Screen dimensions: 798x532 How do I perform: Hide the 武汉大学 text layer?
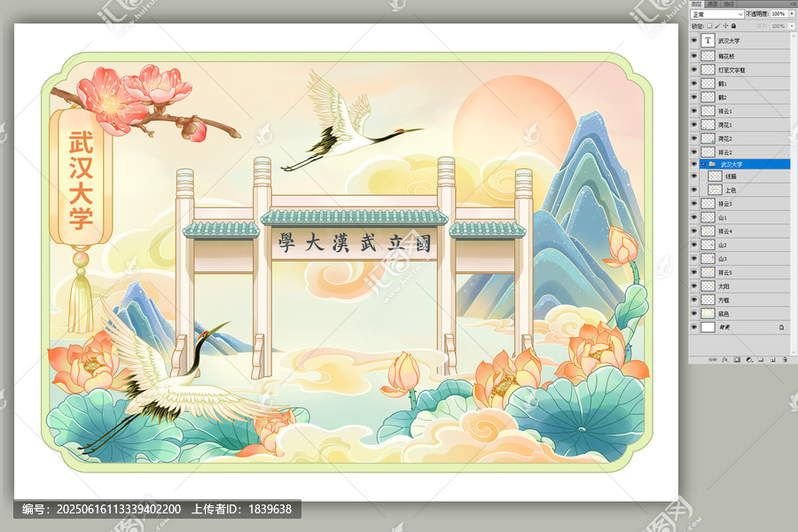pyautogui.click(x=694, y=40)
